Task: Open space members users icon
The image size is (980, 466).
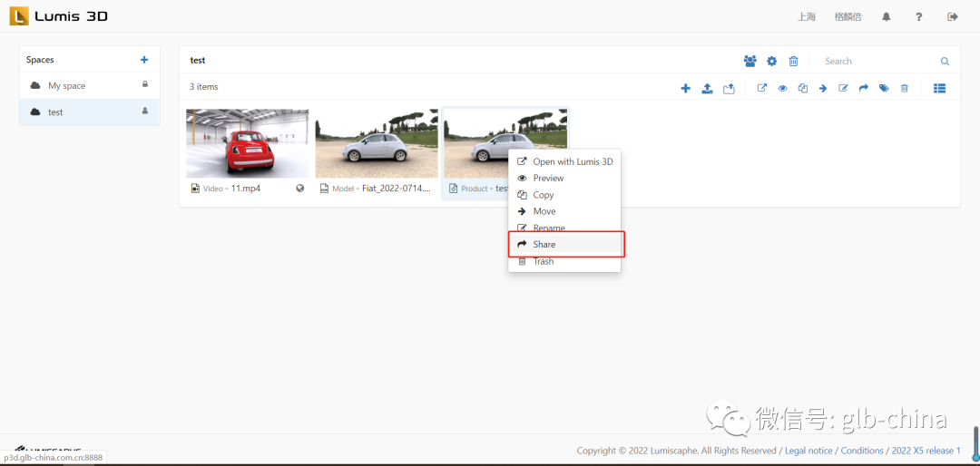Action: [750, 61]
